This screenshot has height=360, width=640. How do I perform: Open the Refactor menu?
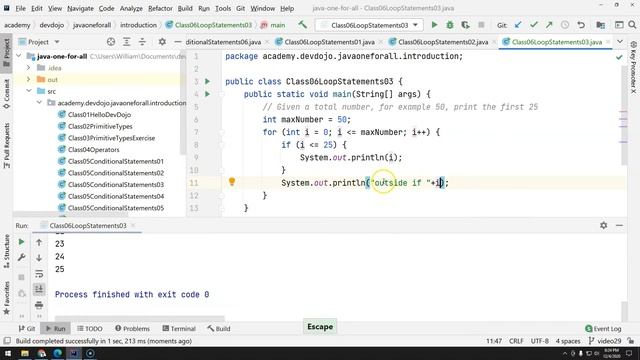[x=160, y=8]
